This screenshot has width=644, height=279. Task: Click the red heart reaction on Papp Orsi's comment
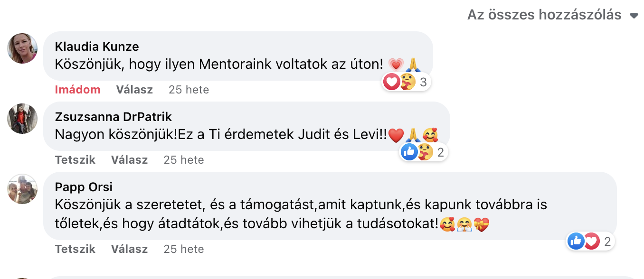point(591,242)
